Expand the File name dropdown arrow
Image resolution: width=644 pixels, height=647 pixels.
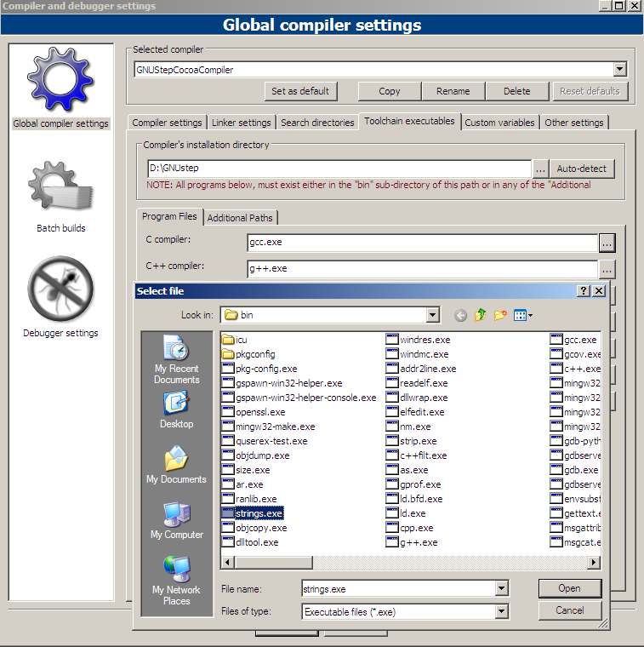click(502, 588)
